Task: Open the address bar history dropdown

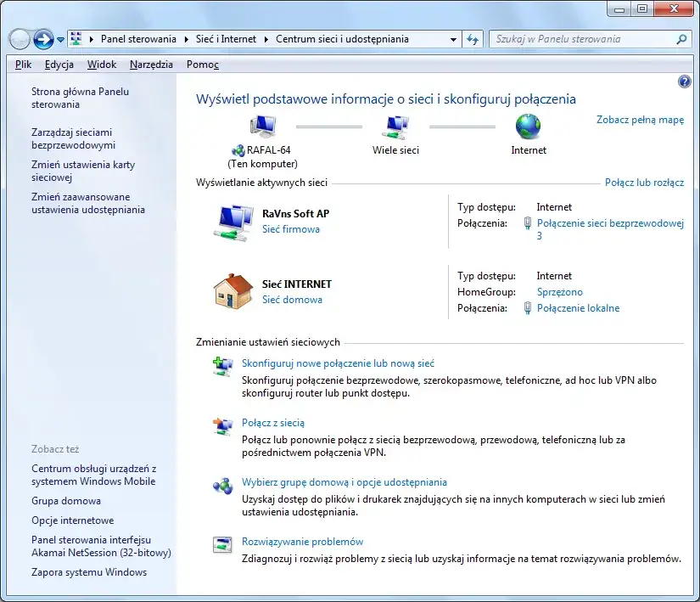Action: coord(452,38)
